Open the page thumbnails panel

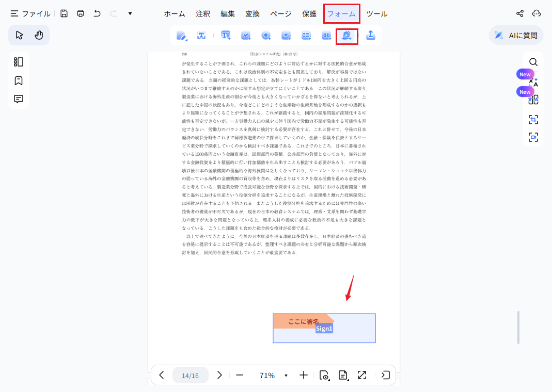[18, 62]
